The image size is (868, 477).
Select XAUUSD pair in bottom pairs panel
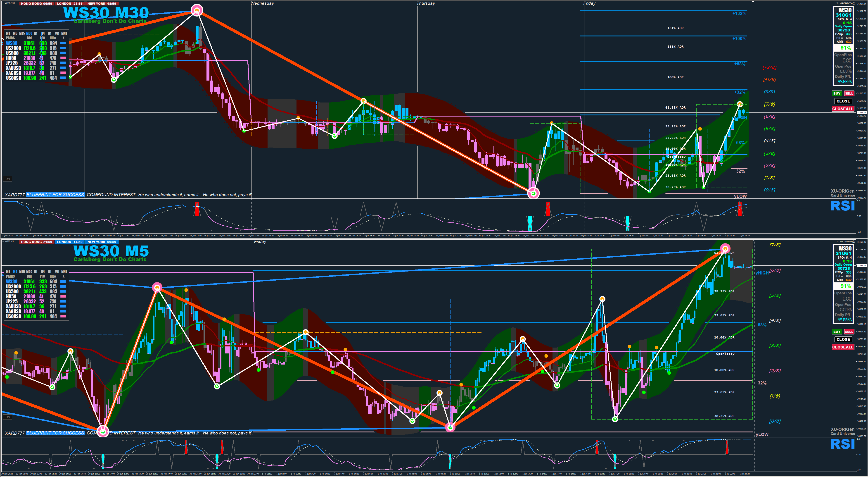[14, 306]
